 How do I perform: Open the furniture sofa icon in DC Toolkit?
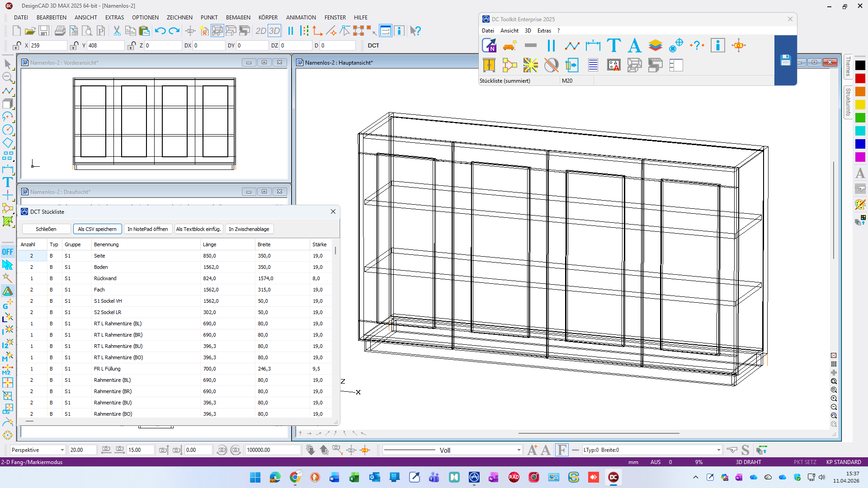(509, 45)
